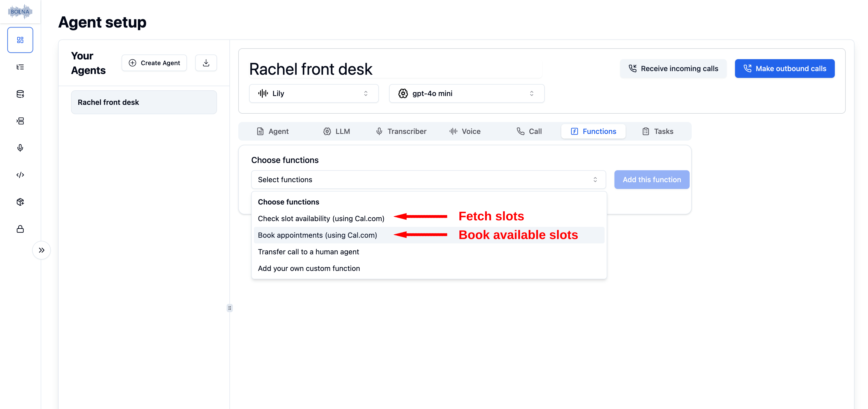Open the agent setup dashboard icon
Image resolution: width=868 pixels, height=409 pixels.
20,40
